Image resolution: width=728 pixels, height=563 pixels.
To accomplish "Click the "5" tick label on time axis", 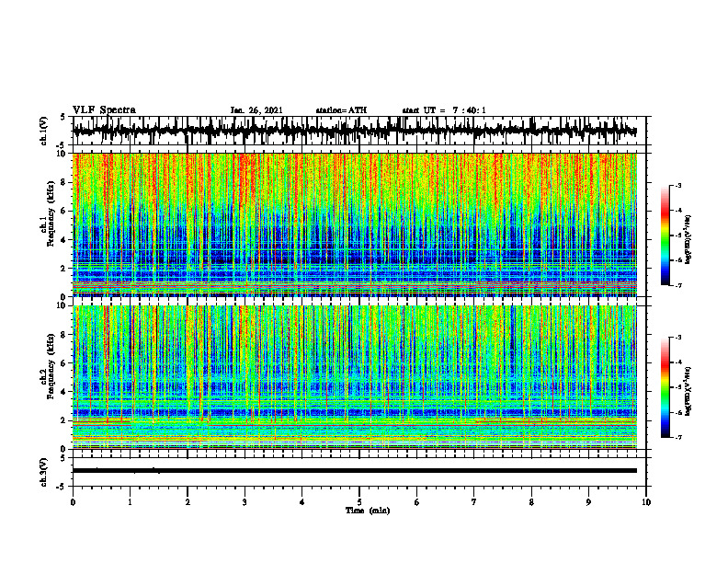I will [359, 502].
